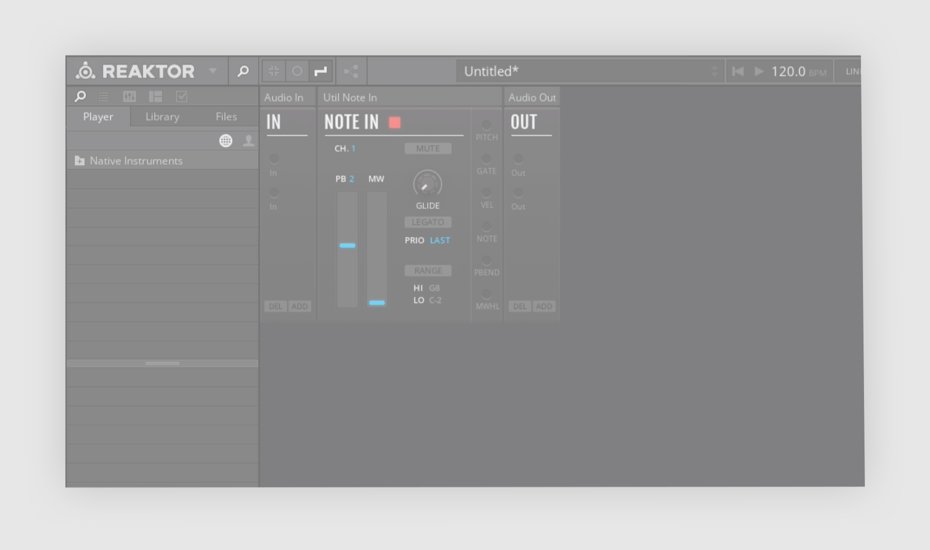
Task: Select the user icon in the browser
Action: click(x=248, y=141)
